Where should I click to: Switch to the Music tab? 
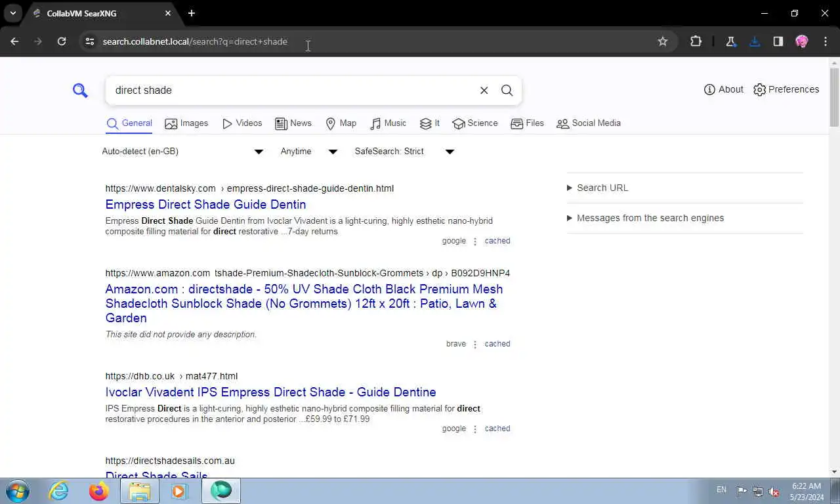388,123
